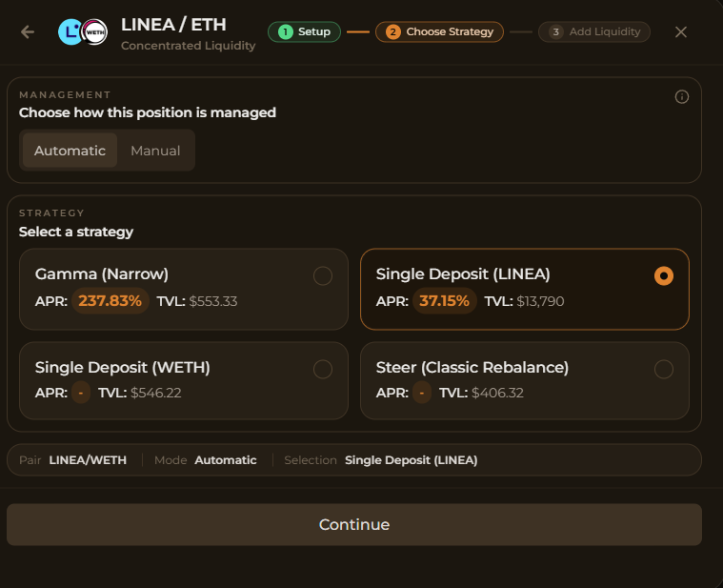
Task: Switch management to Automatic
Action: tap(70, 151)
